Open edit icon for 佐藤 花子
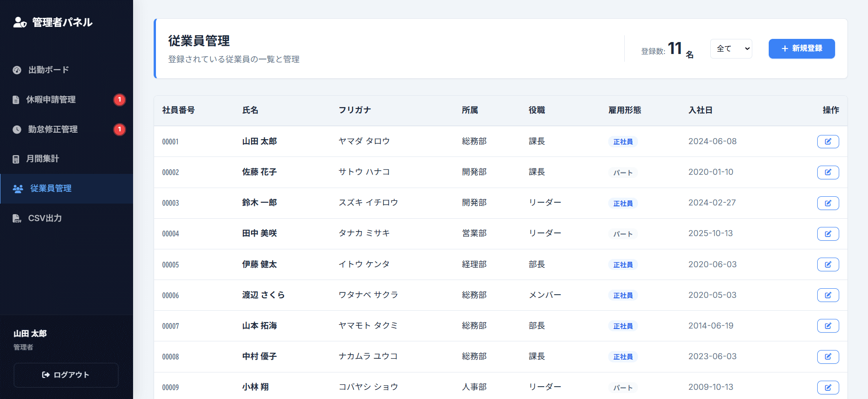Image resolution: width=868 pixels, height=399 pixels. tap(828, 172)
